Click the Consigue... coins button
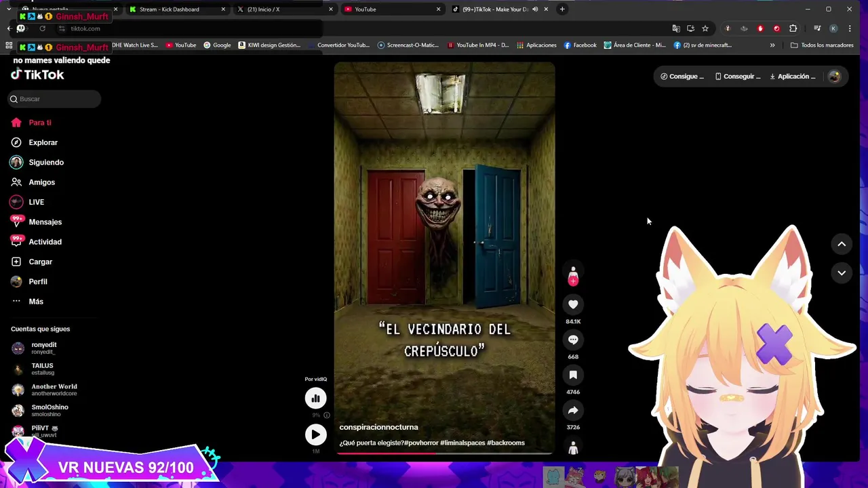 click(682, 77)
